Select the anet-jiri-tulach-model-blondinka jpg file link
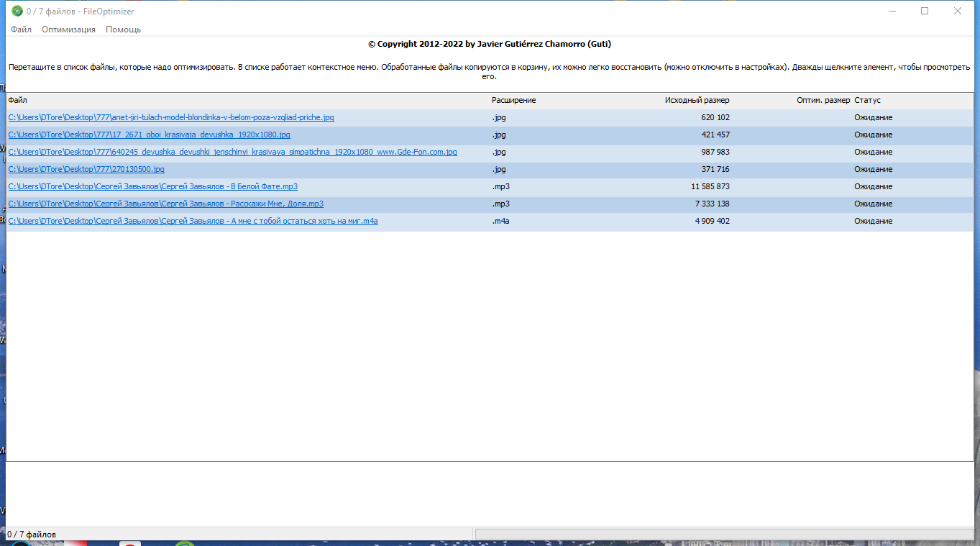The image size is (980, 546). [171, 117]
